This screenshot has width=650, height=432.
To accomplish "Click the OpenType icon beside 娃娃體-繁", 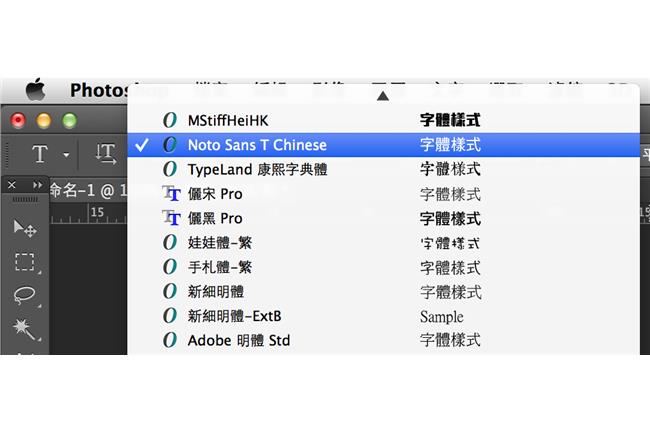I will [x=170, y=243].
